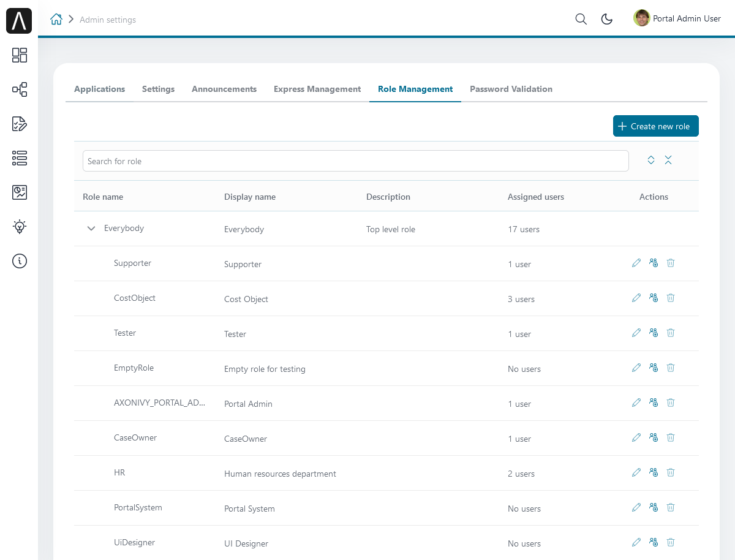Assign users to CostObject role
Image resolution: width=735 pixels, height=560 pixels.
coord(654,298)
